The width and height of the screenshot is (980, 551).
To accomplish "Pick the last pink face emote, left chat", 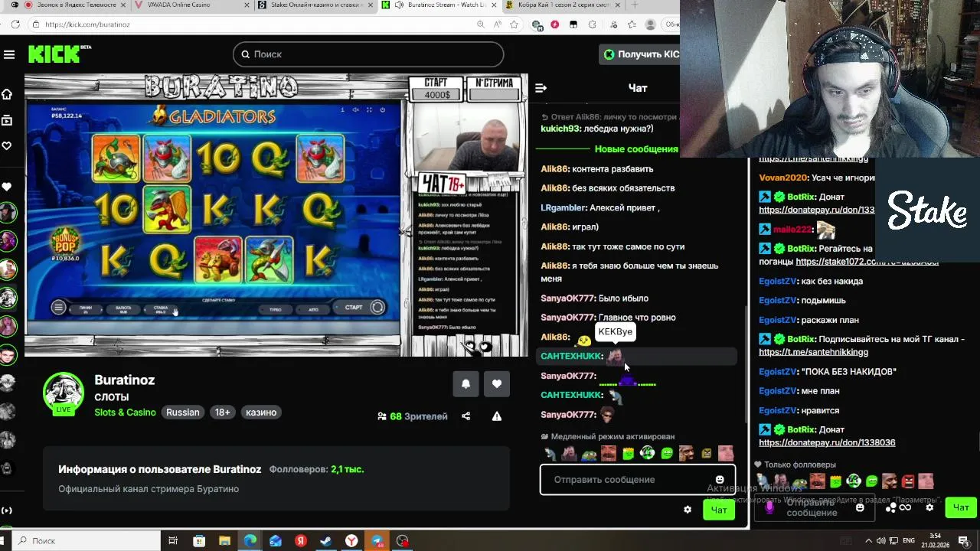I will click(x=726, y=454).
